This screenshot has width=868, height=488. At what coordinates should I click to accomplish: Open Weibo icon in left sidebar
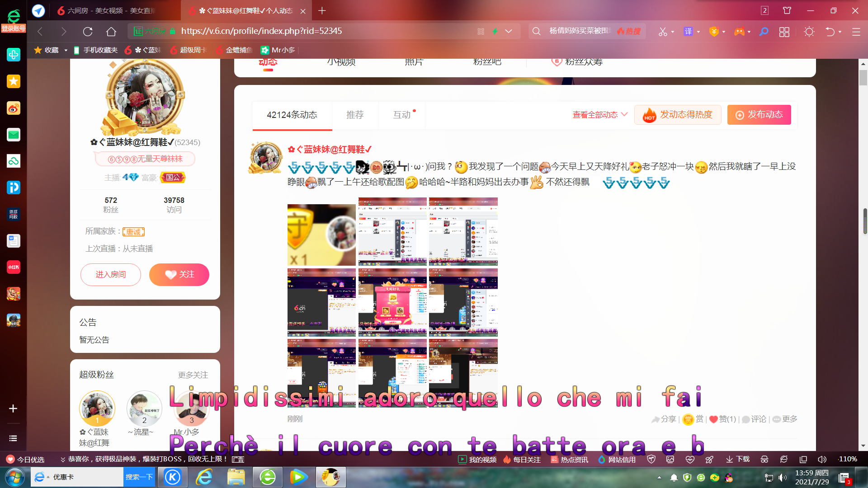[x=14, y=108]
